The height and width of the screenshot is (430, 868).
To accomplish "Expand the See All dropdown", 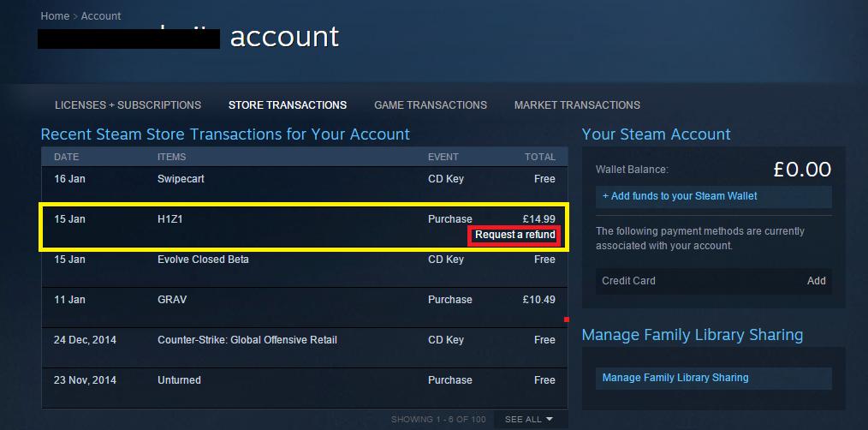I will (x=529, y=420).
